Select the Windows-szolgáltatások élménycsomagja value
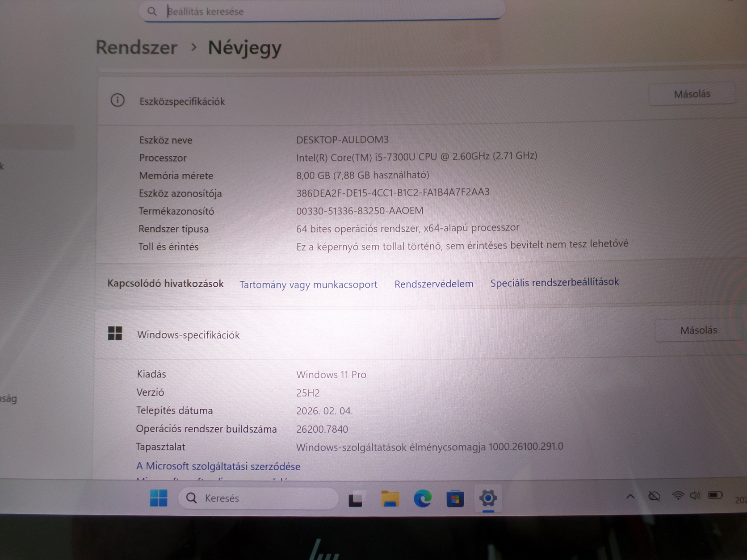This screenshot has height=560, width=747. point(429,447)
